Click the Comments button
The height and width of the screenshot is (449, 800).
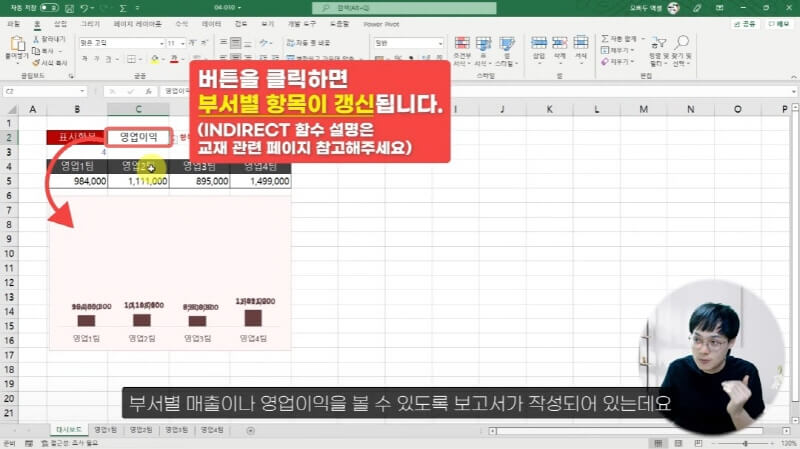779,24
